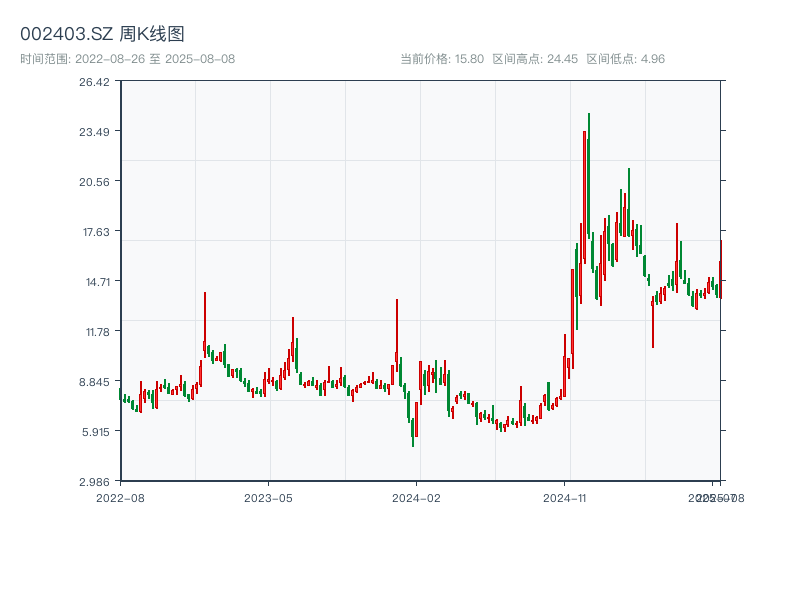Click the 2024-02 x-axis date label
Image resolution: width=800 pixels, height=600 pixels.
417,497
